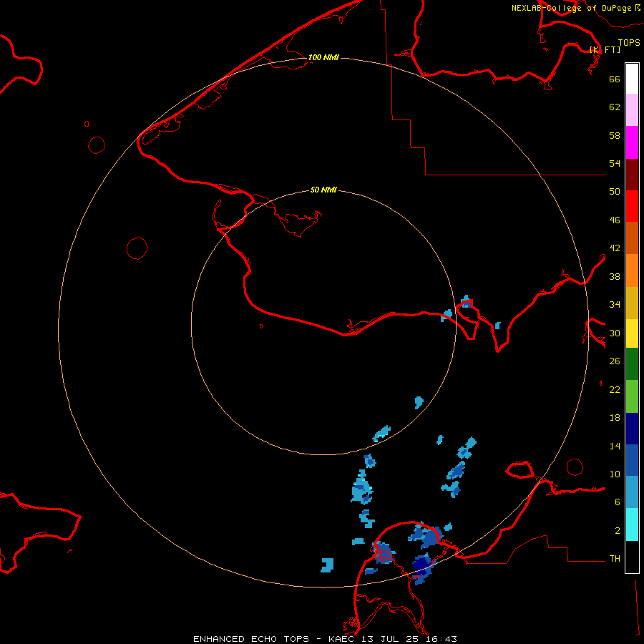The image size is (644, 644).
Task: Click the light pink legend swatch
Action: click(632, 110)
